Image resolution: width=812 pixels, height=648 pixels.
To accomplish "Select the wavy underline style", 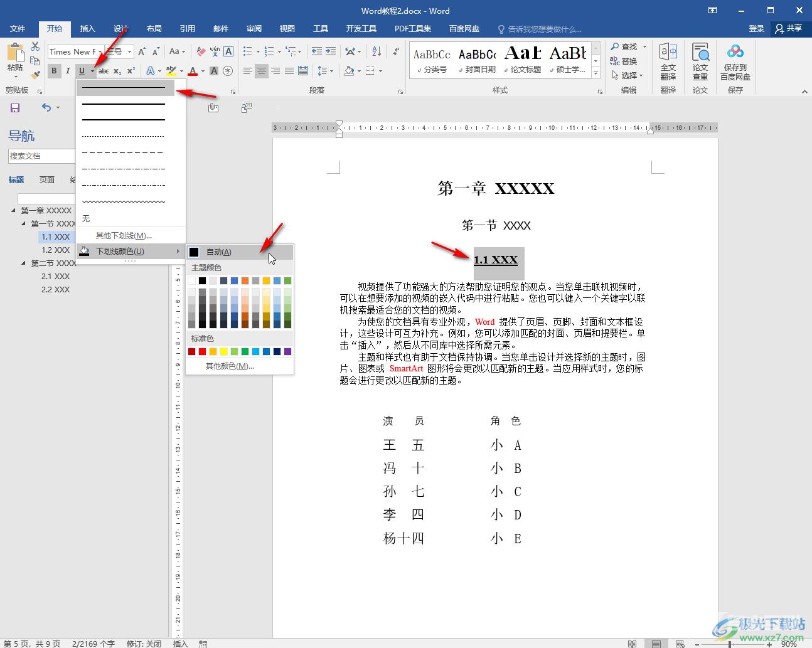I will (124, 202).
